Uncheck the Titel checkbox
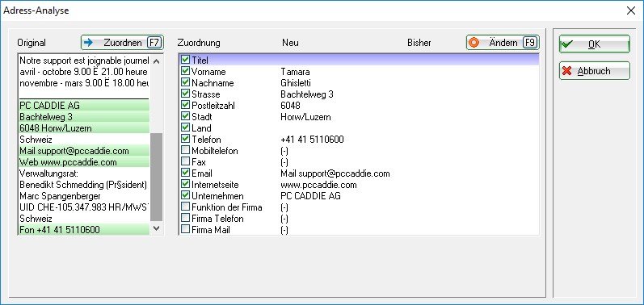This screenshot has height=305, width=644. point(186,60)
